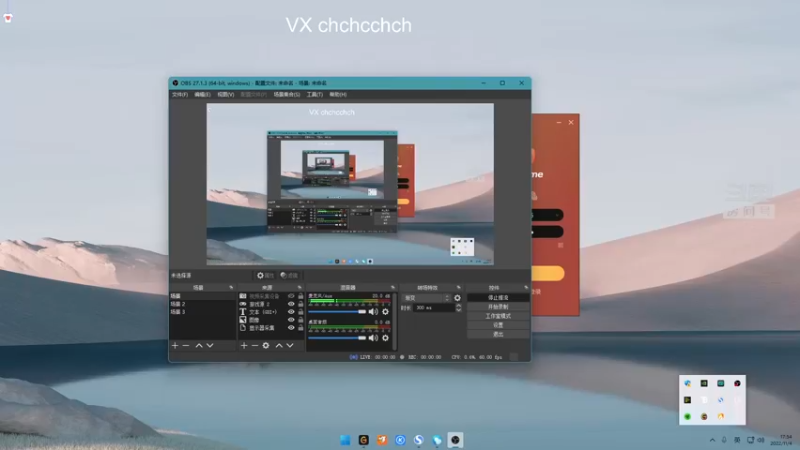The width and height of the screenshot is (800, 450).
Task: Remove the selected scene with minus icon
Action: [186, 345]
